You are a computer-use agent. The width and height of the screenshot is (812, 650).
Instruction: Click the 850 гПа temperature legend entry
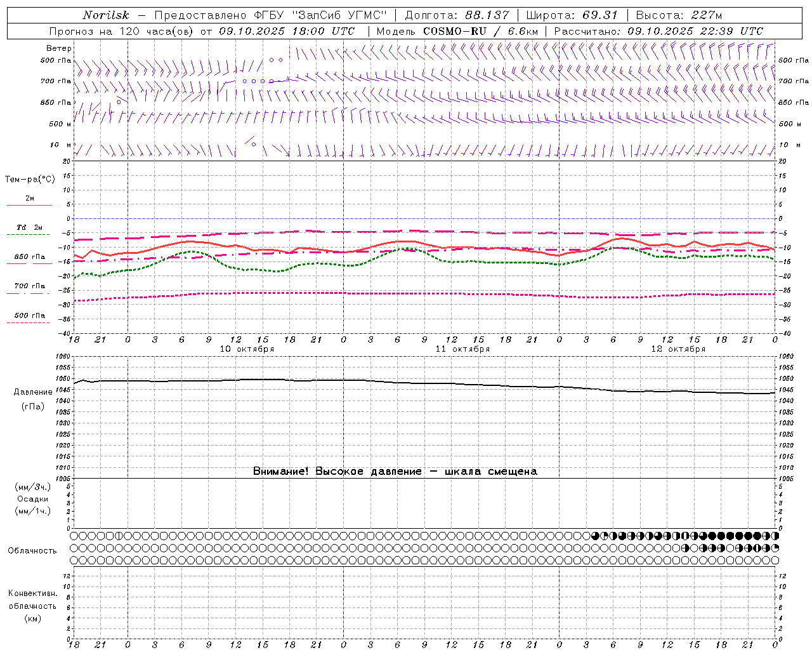coord(30,257)
